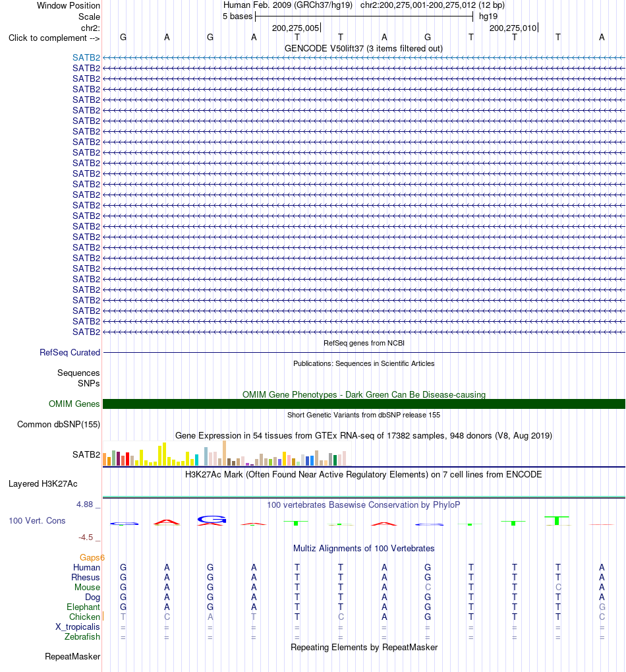Click the RefSeq Curated intron line
This screenshot has width=626, height=672.
tap(364, 352)
